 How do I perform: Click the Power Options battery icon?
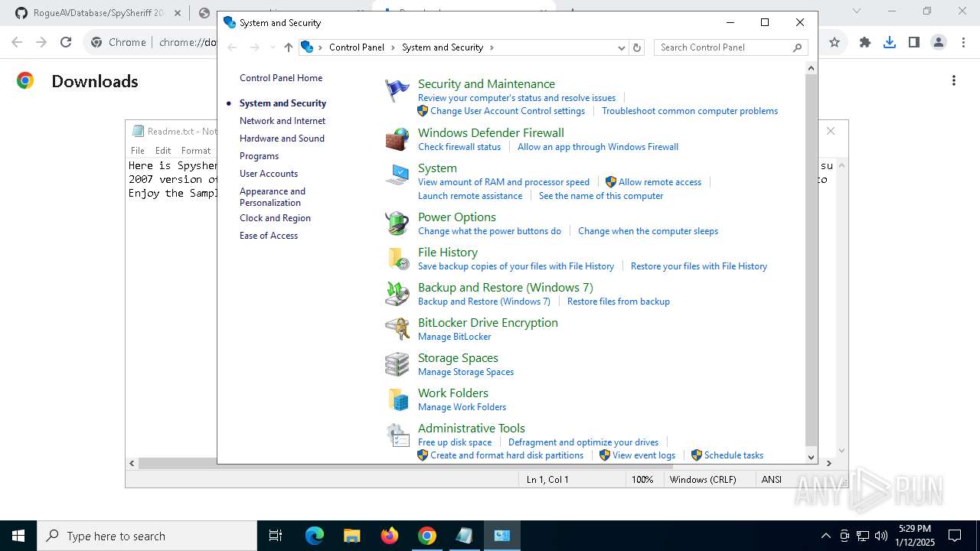397,223
